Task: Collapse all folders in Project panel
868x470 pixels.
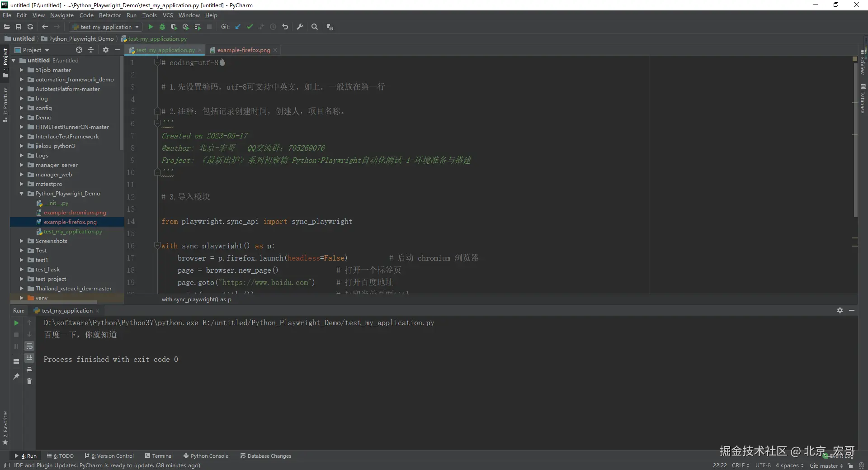Action: (x=91, y=50)
